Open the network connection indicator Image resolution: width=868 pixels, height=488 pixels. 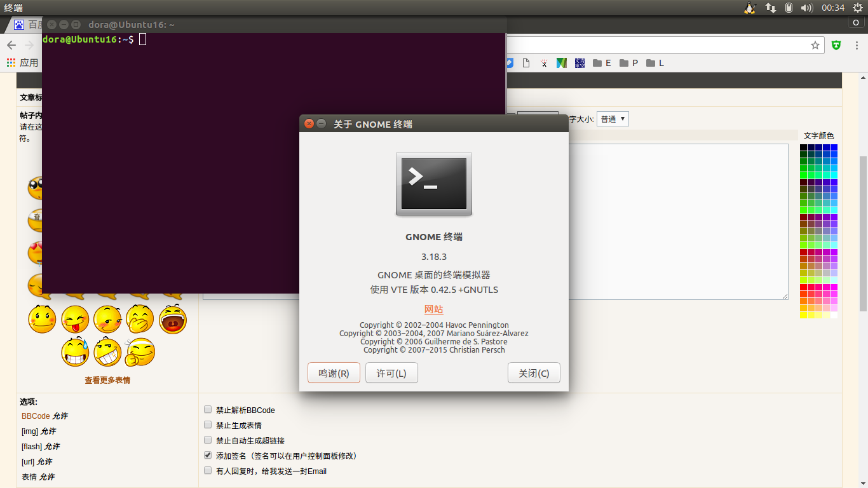pyautogui.click(x=770, y=8)
